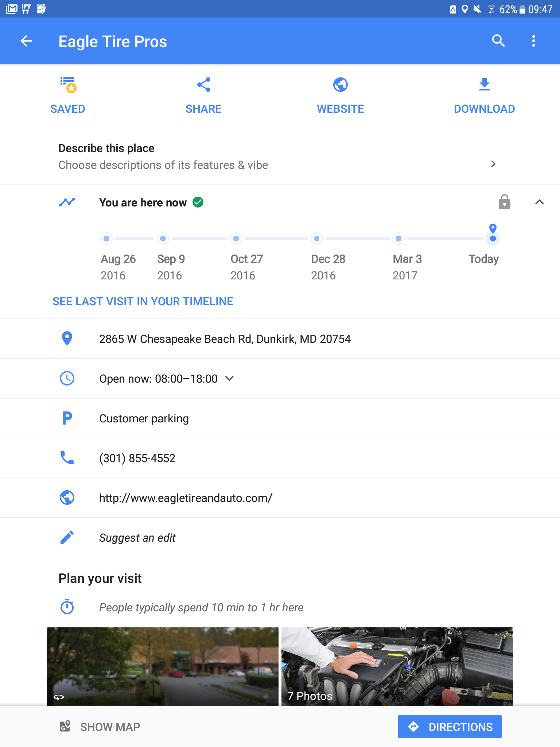
Task: Tap the Describe this place heading
Action: (106, 148)
